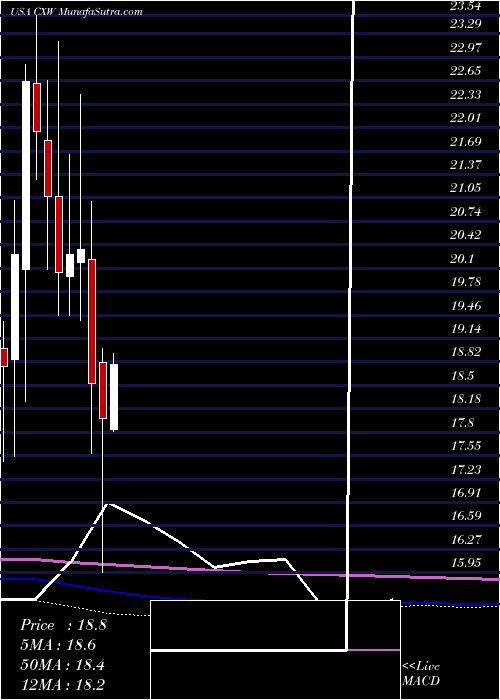Click the long red candle closing near 18.5

pyautogui.click(x=92, y=321)
